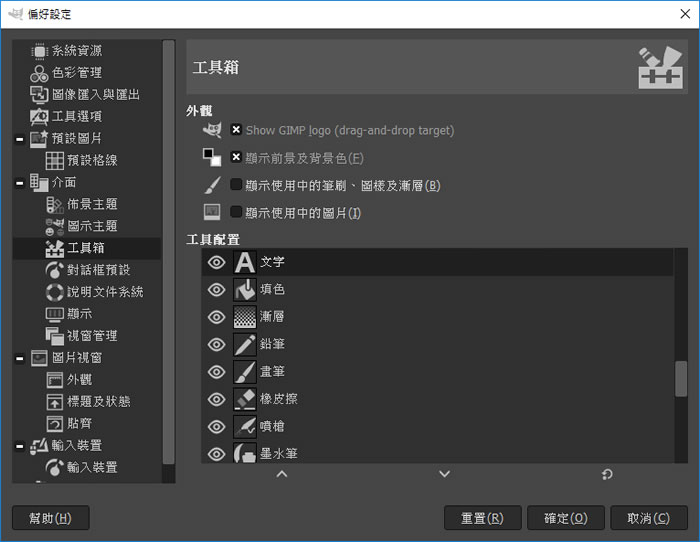Select the 系統資源 icon in sidebar

point(39,51)
